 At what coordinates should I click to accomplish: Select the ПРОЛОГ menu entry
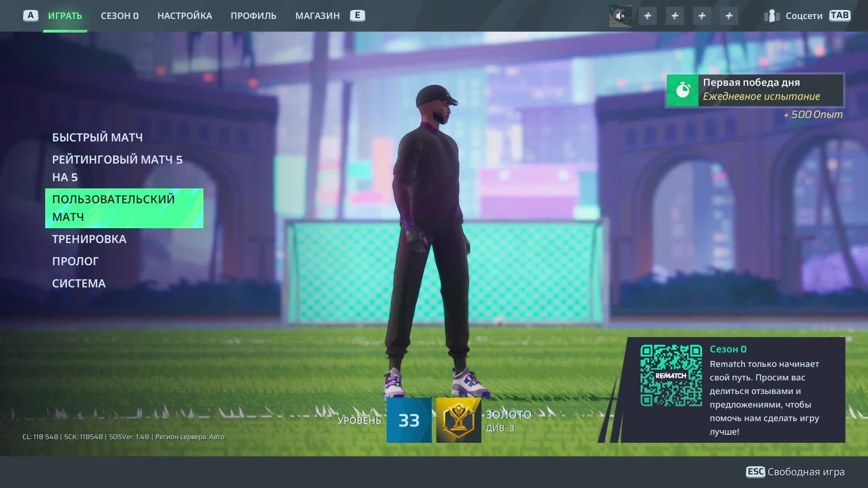click(75, 261)
